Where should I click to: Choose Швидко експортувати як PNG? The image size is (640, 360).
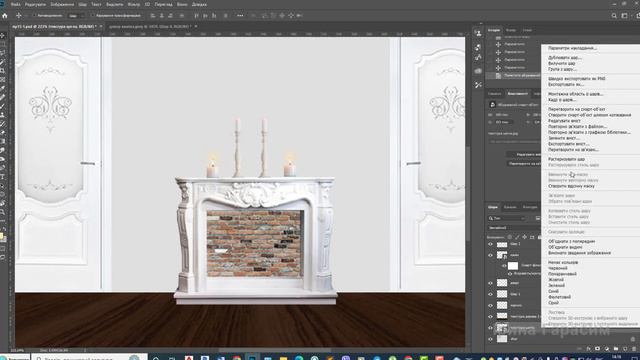[x=576, y=79]
